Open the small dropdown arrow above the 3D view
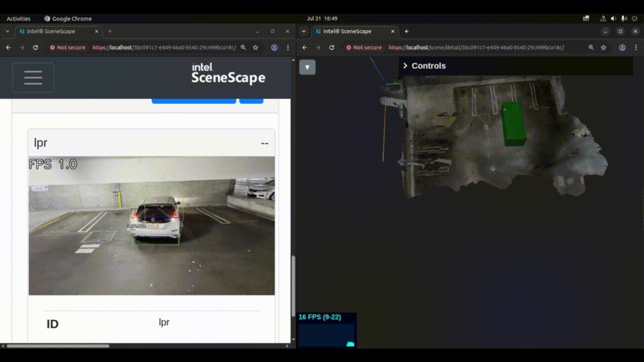The image size is (644, 362). click(x=307, y=67)
